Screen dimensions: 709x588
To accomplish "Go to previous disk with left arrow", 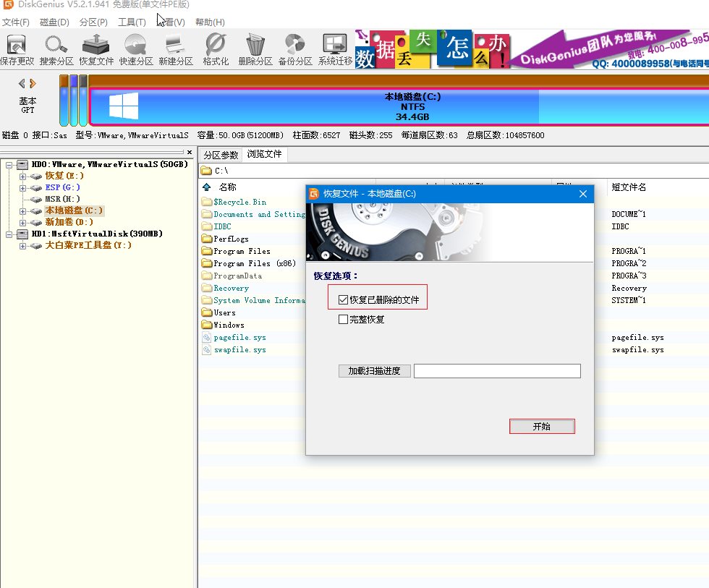I will pyautogui.click(x=22, y=84).
